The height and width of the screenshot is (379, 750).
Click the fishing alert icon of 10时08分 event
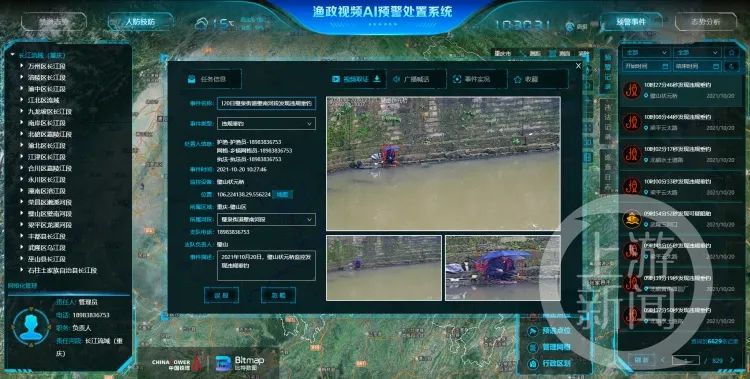tap(632, 122)
